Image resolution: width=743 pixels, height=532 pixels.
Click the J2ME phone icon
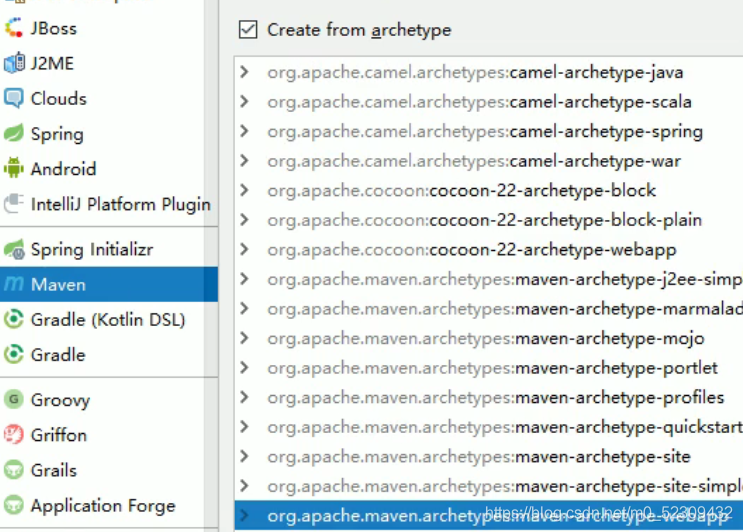pos(14,63)
